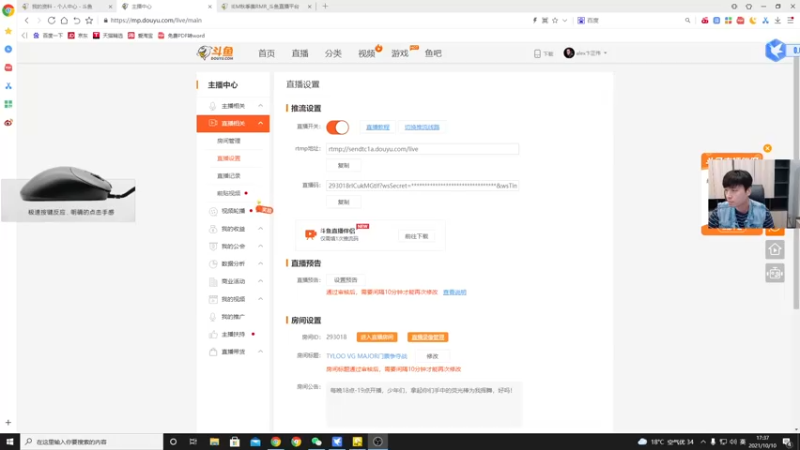Click the address bar URL
This screenshot has width=800, height=450.
(x=156, y=20)
